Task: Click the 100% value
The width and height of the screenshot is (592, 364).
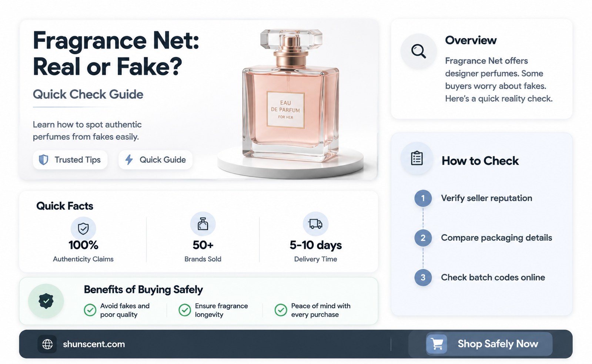Action: (83, 245)
